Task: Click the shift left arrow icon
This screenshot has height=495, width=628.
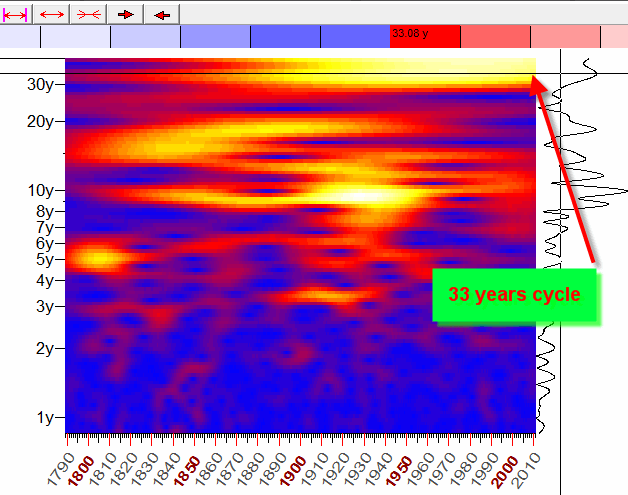Action: click(x=162, y=15)
